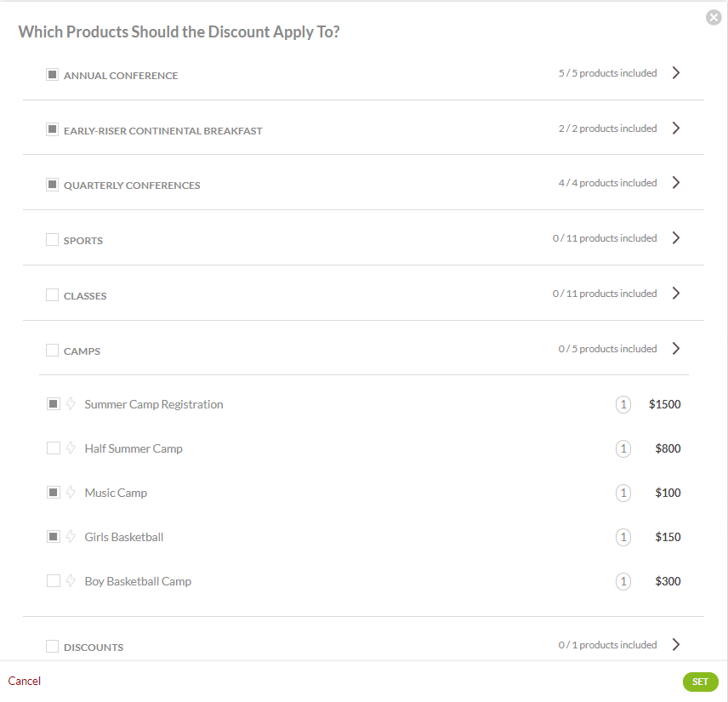Click lightning icon beside Summer Camp Registration
Viewport: 728px width, 702px height.
tap(71, 404)
